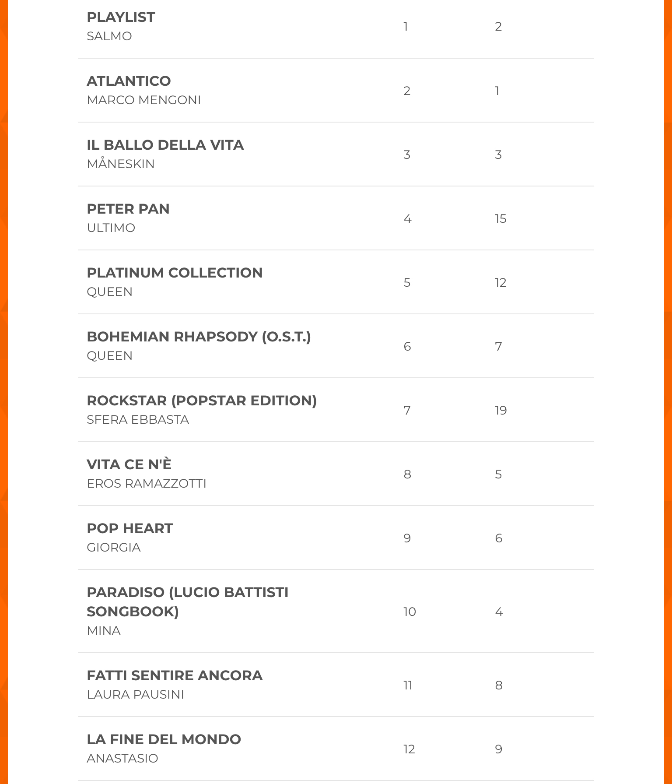Viewport: 672px width, 784px height.
Task: Select the EROS RAMAZZOTTI artist name
Action: (x=146, y=484)
